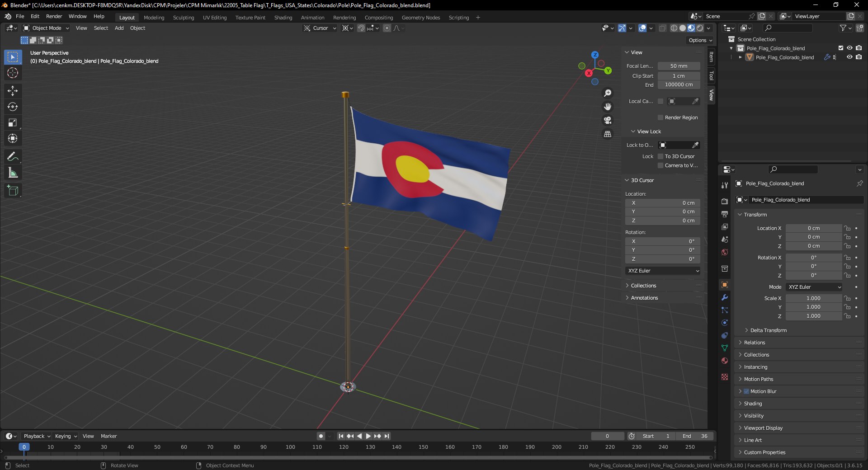868x470 pixels.
Task: Select the Transform tool
Action: (x=13, y=138)
